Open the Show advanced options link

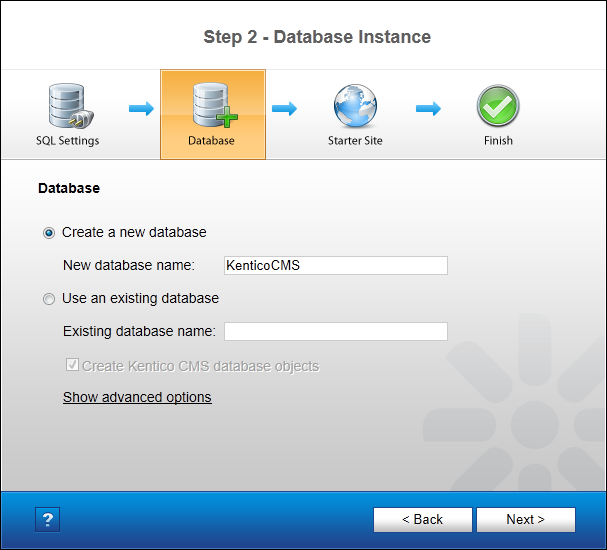(137, 397)
